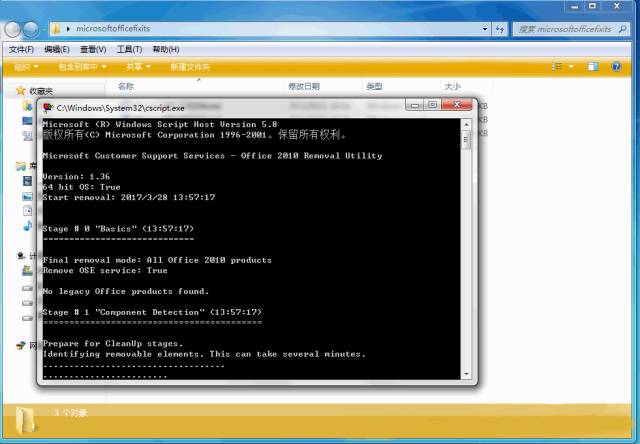Expand the 包含到库中 dropdown

pyautogui.click(x=82, y=67)
